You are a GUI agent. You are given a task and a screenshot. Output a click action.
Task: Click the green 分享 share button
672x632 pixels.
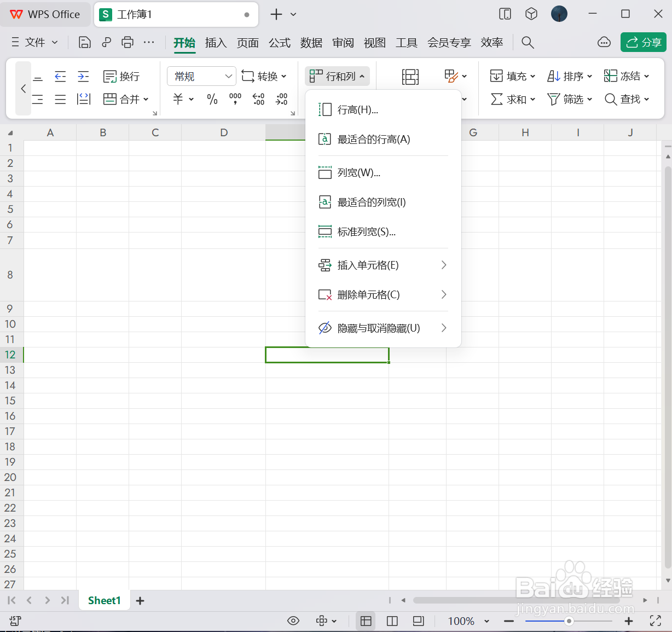pos(643,42)
